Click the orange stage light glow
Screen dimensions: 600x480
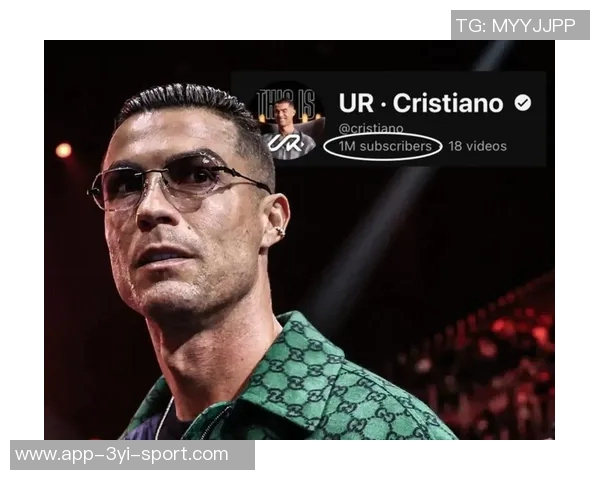64,150
